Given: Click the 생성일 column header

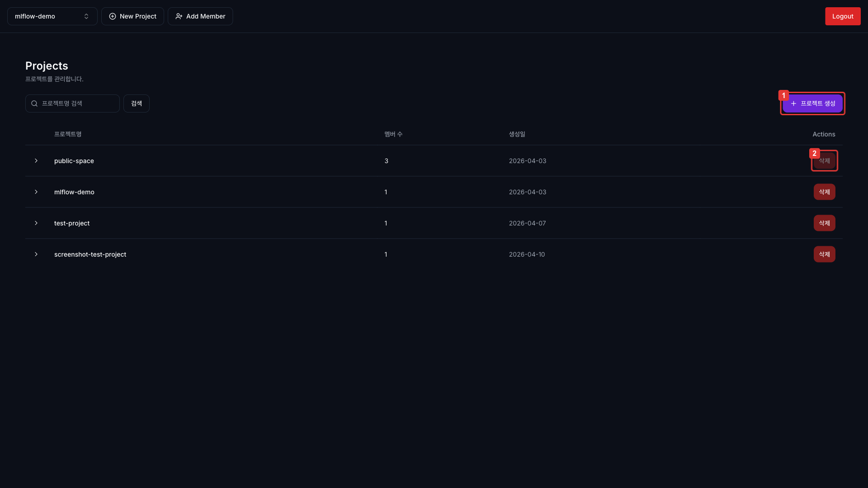Looking at the screenshot, I should point(517,134).
